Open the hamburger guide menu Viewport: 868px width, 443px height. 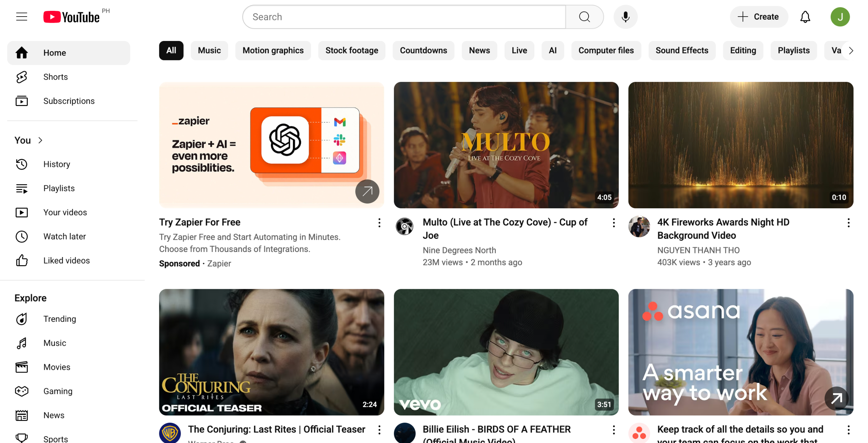coord(22,17)
